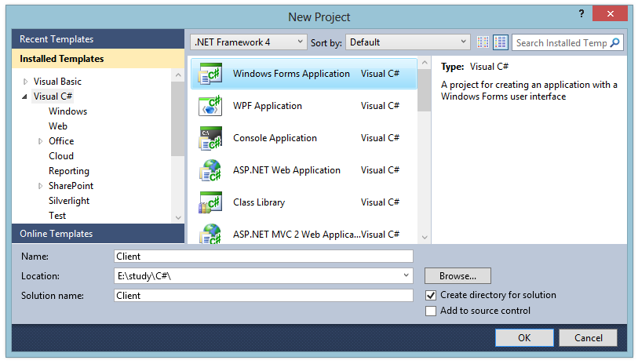This screenshot has width=638, height=364.
Task: Click the Solution name input field
Action: click(x=263, y=295)
